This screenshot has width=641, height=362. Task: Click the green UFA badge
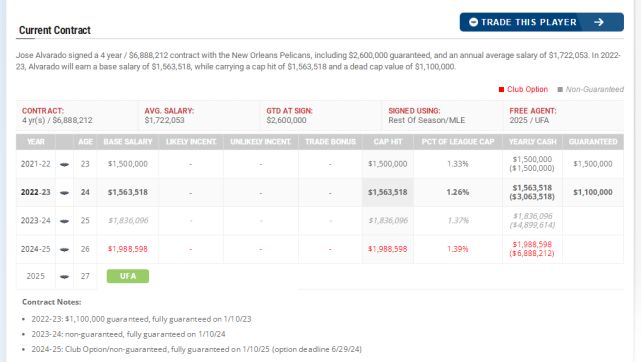point(128,276)
